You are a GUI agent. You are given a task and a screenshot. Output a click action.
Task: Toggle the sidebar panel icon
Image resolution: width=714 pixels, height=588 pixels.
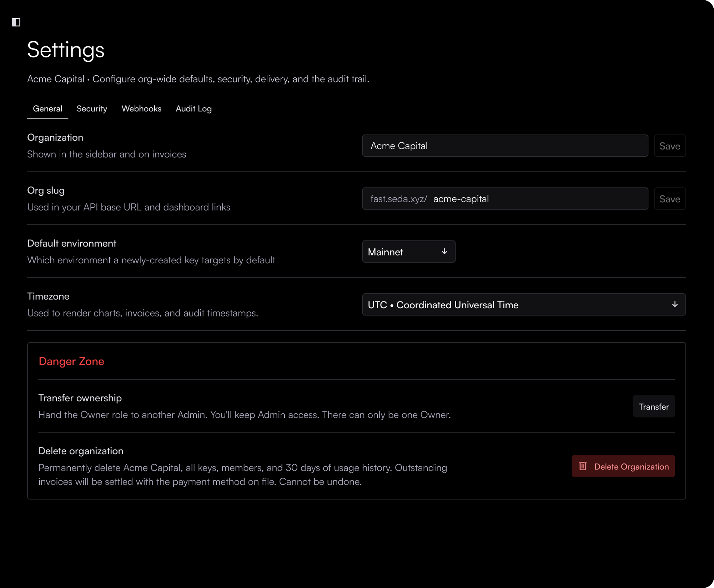click(x=16, y=22)
